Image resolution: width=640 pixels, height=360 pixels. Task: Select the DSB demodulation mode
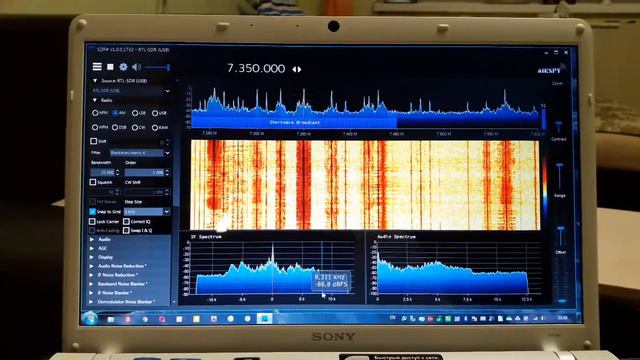115,127
